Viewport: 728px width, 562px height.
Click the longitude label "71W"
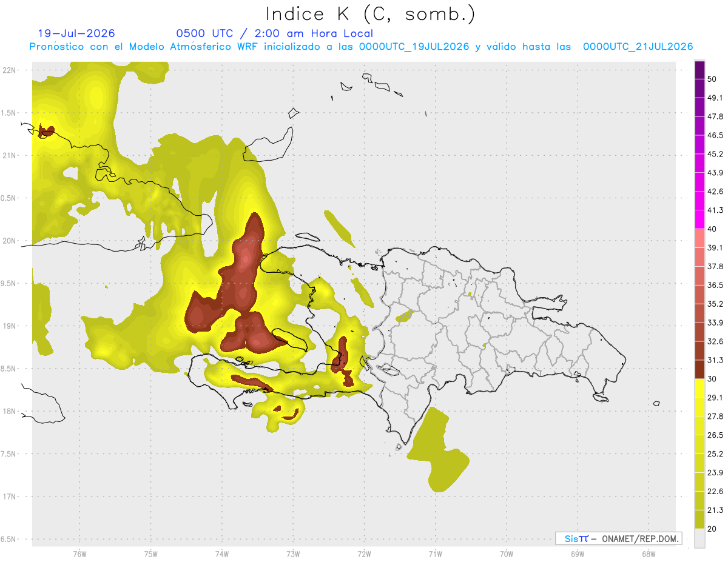click(435, 554)
